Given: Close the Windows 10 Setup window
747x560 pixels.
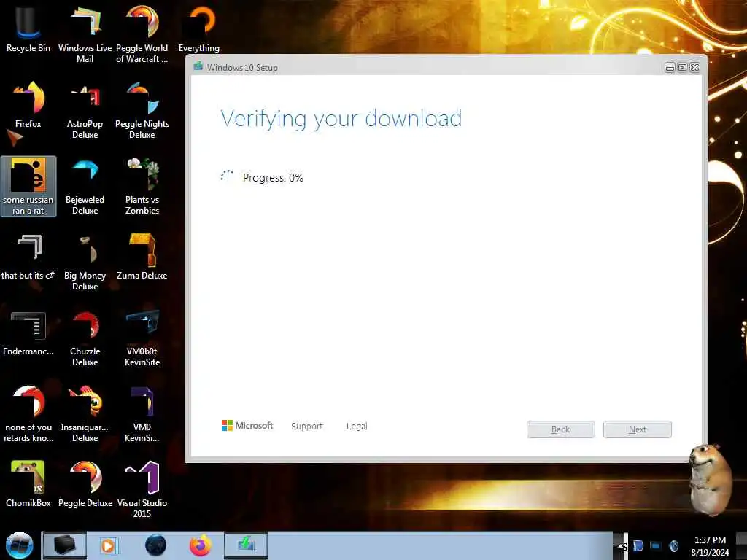Looking at the screenshot, I should (x=695, y=68).
